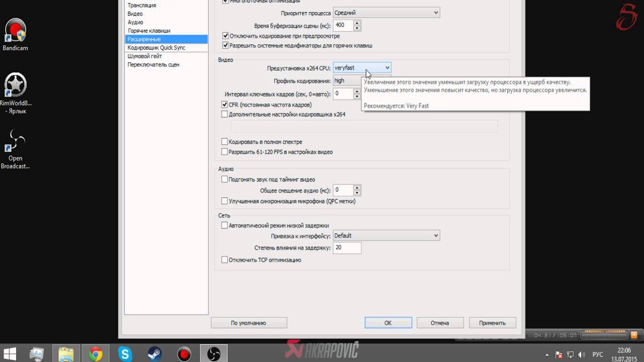Check 'Кодировать в полном спектре'
Viewport: 644px width, 362px height.
[225, 142]
